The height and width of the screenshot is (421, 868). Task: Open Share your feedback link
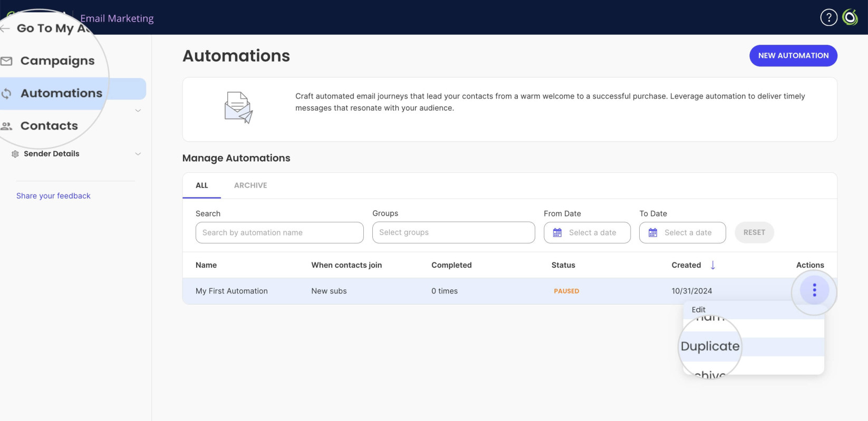(53, 195)
